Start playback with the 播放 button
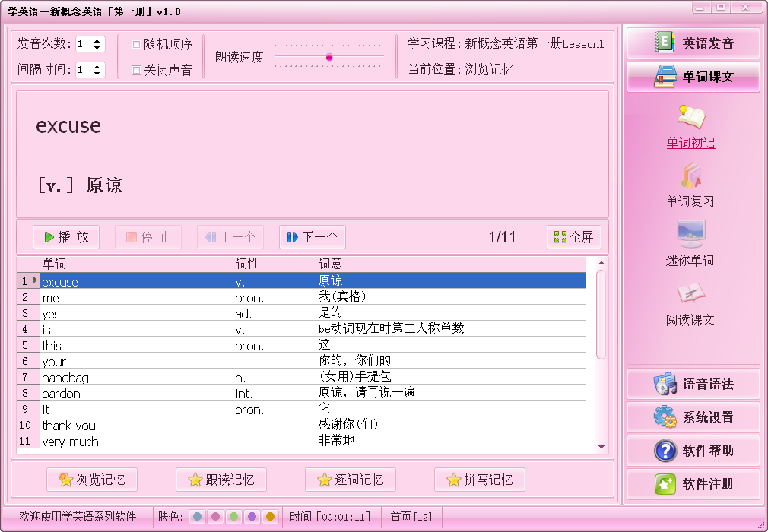The width and height of the screenshot is (768, 532). (66, 237)
